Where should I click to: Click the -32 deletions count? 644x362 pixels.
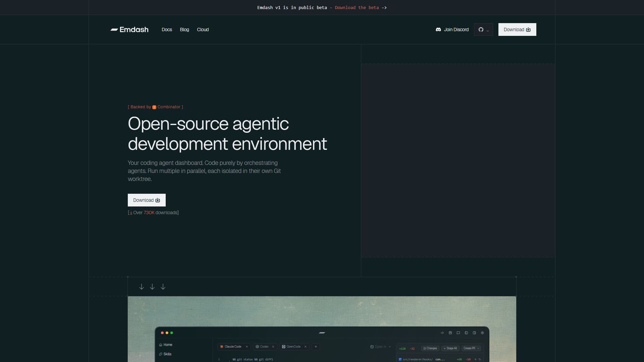pos(412,349)
